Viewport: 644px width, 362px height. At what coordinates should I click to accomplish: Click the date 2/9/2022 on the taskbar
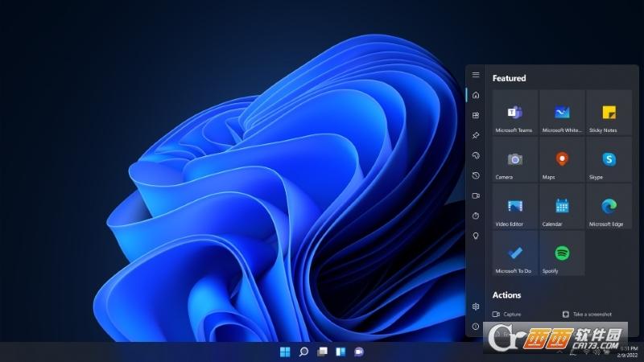[627, 356]
